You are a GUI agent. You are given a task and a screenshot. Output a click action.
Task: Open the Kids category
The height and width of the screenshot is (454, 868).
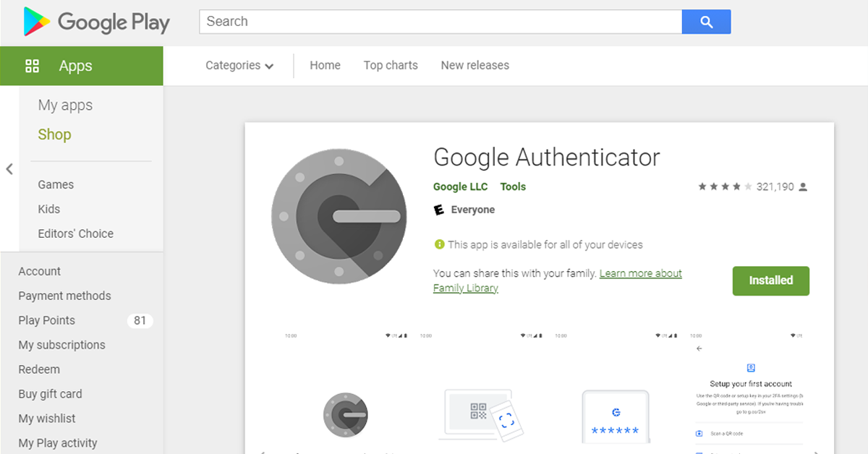48,209
